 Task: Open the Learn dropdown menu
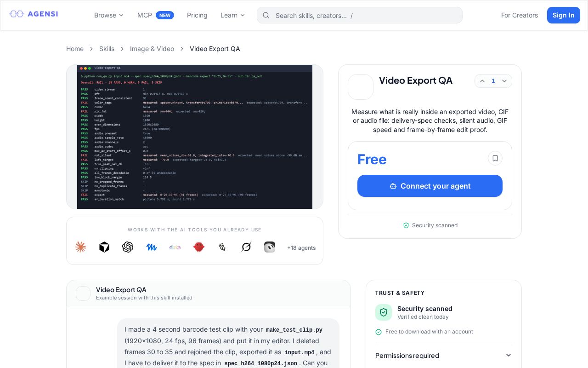pyautogui.click(x=233, y=15)
